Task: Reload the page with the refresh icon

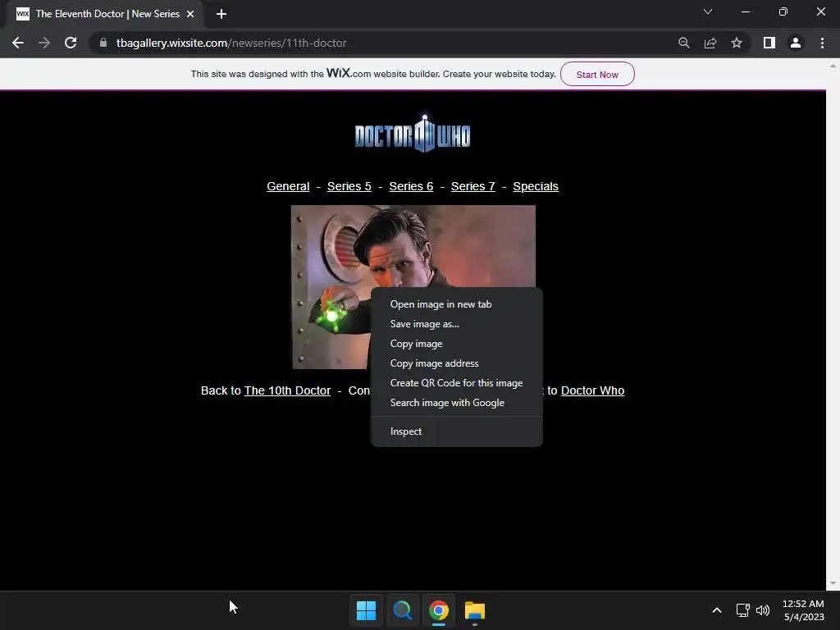Action: point(71,43)
